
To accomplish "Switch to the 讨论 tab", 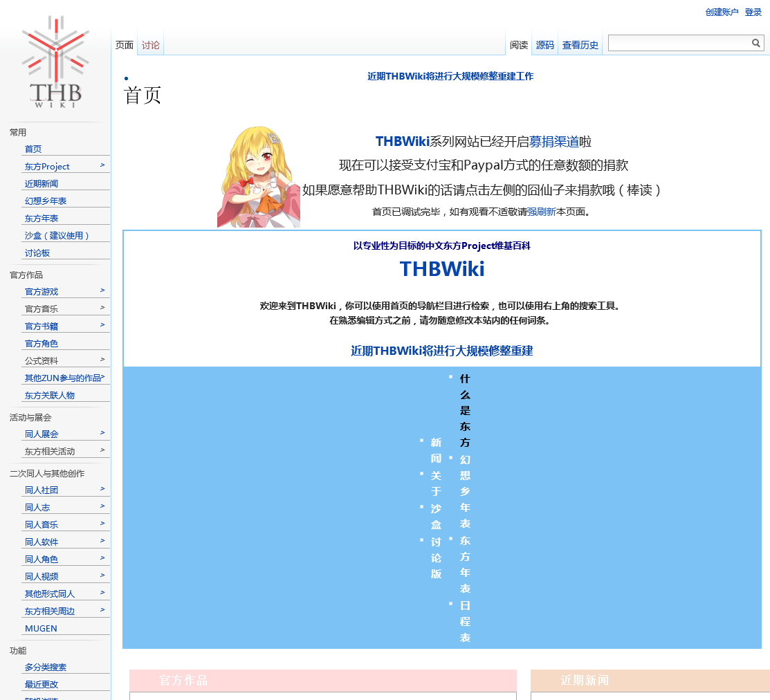I will (150, 45).
